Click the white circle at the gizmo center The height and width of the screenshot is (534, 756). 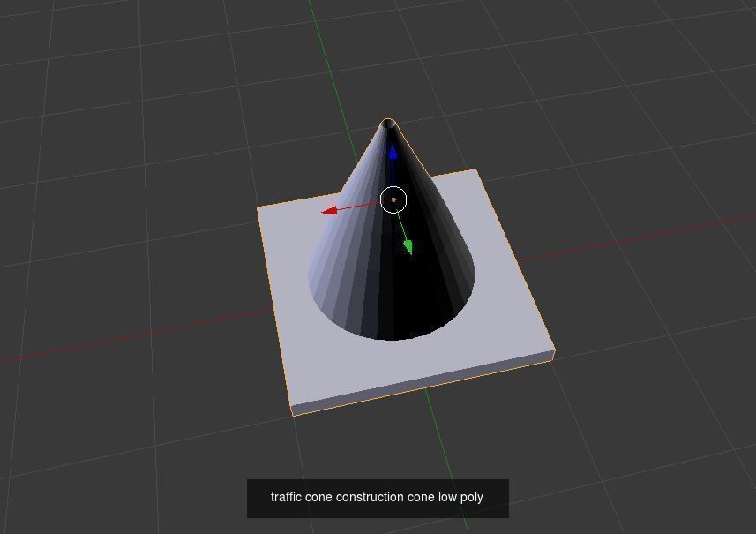[393, 199]
